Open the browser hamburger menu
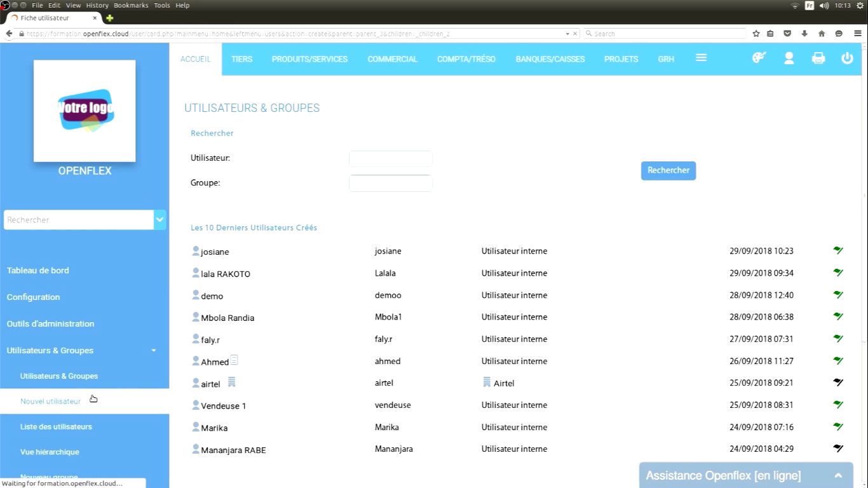The image size is (868, 488). point(858,34)
